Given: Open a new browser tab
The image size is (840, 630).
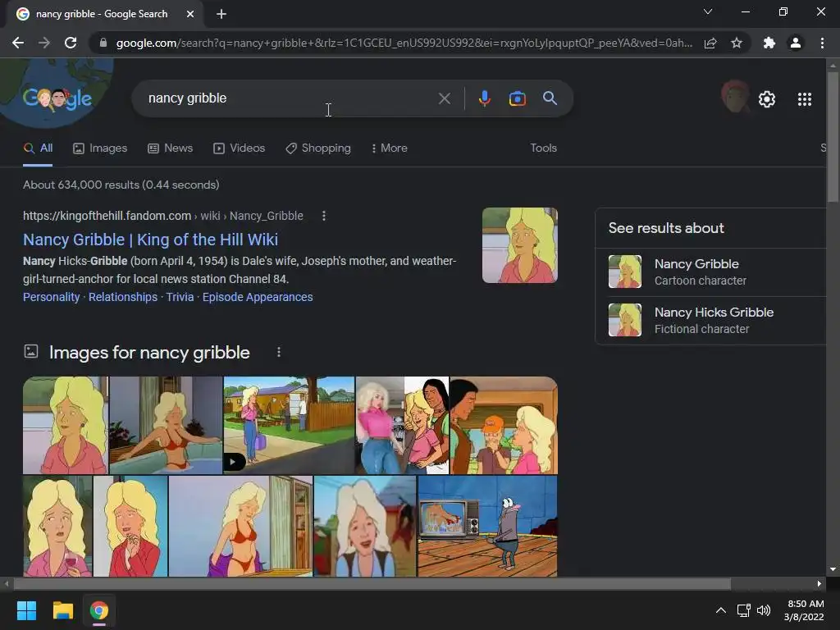Looking at the screenshot, I should [221, 14].
